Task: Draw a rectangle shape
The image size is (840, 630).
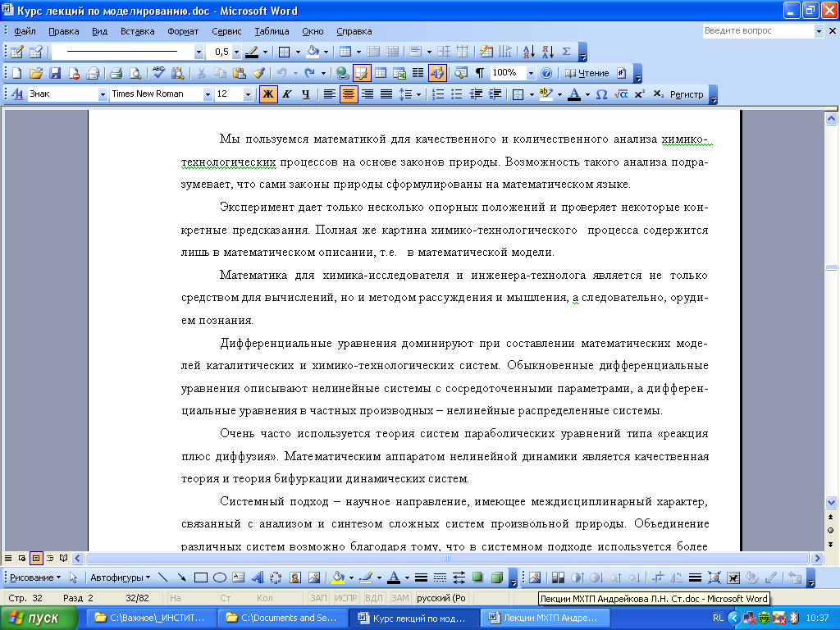Action: (201, 577)
